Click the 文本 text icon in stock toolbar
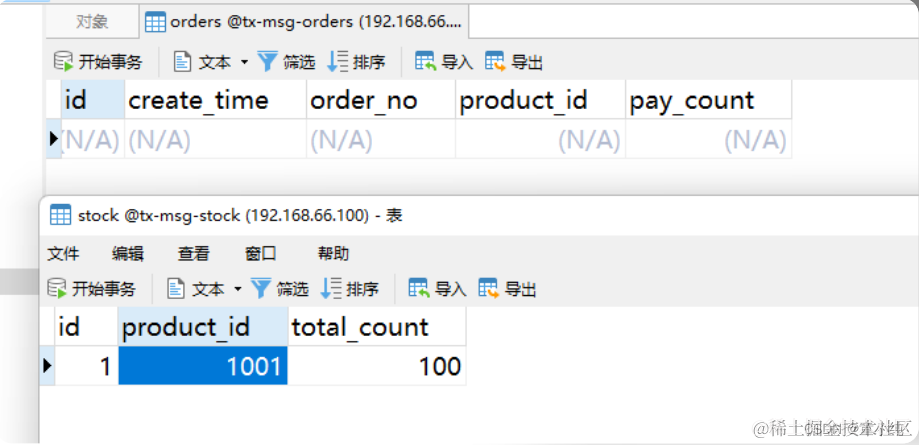This screenshot has height=445, width=919. [176, 288]
